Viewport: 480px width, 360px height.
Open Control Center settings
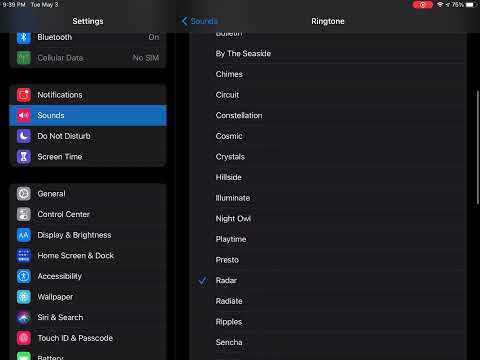[88, 214]
